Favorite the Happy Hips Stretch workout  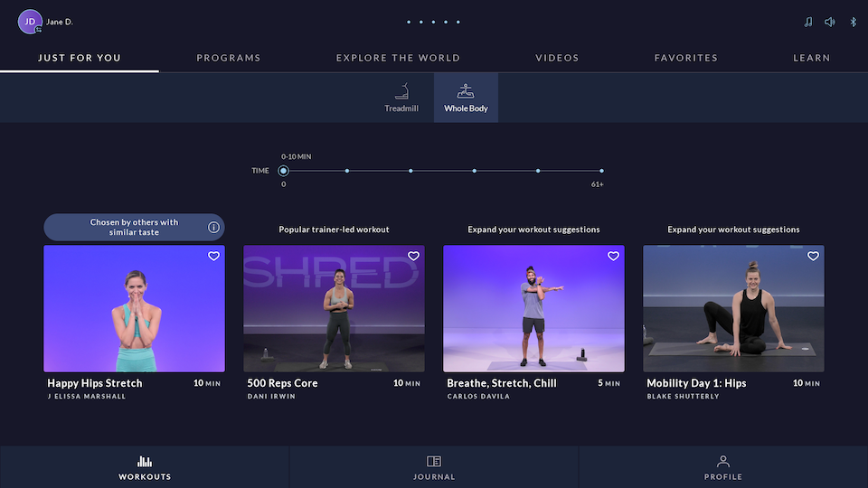213,257
